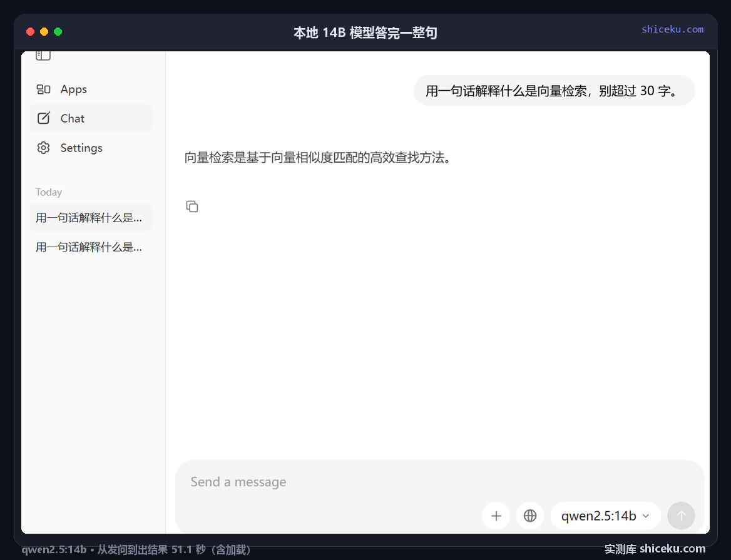Click the Apps grid icon
The height and width of the screenshot is (560, 731).
43,89
